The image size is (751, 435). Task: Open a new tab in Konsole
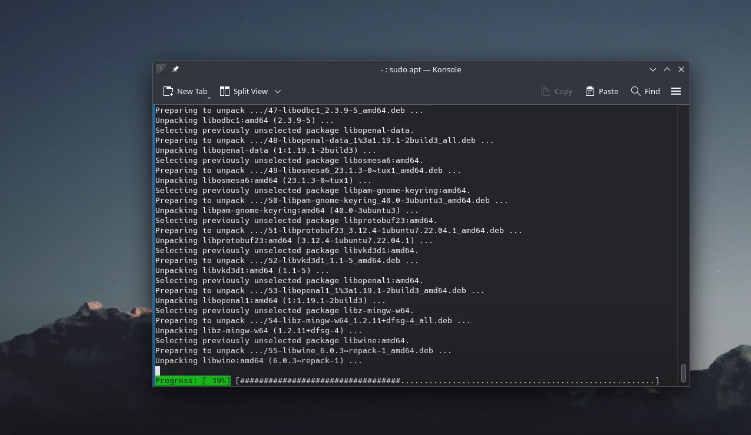[185, 91]
